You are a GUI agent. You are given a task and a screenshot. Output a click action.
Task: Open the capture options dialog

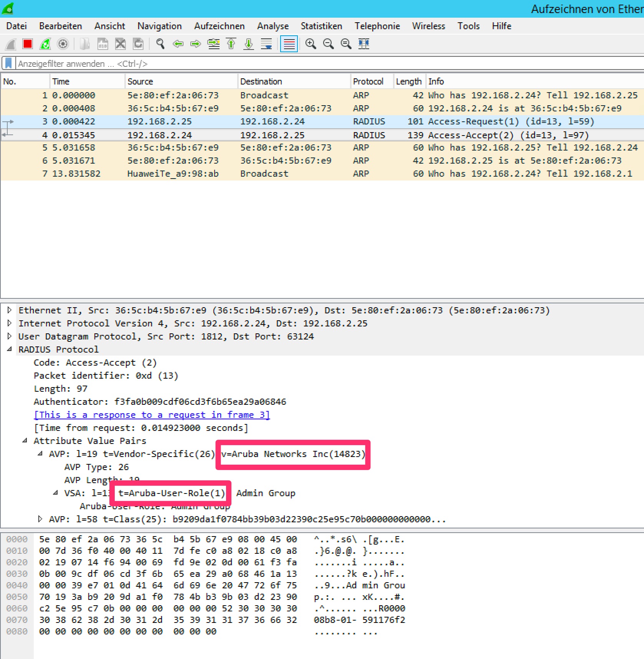63,44
